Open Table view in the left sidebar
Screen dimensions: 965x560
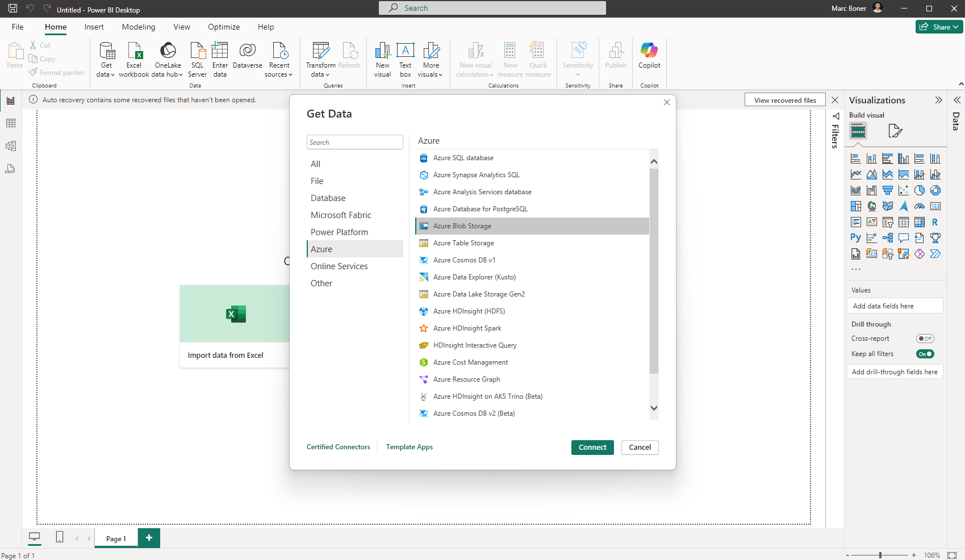coord(10,123)
